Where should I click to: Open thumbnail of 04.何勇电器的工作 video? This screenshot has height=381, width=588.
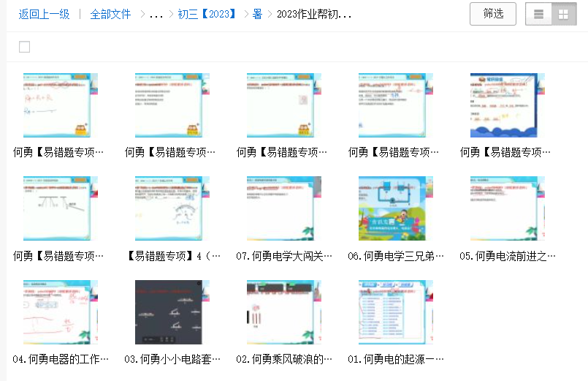61,312
